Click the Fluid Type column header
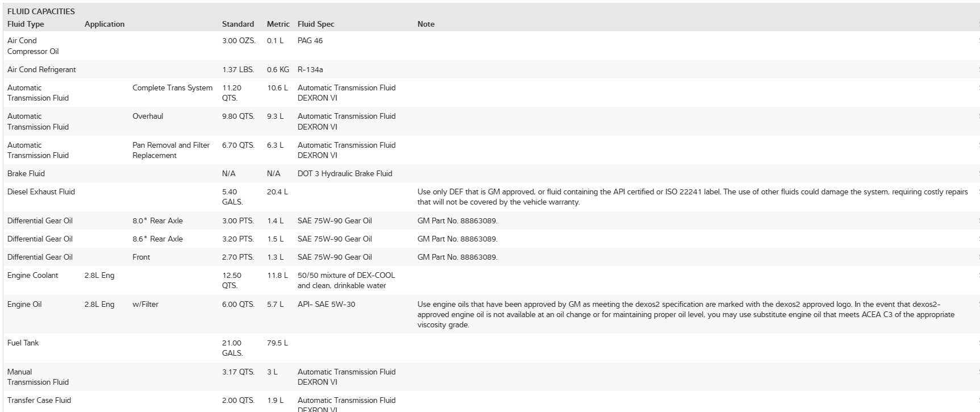Image resolution: width=980 pixels, height=412 pixels. click(26, 24)
